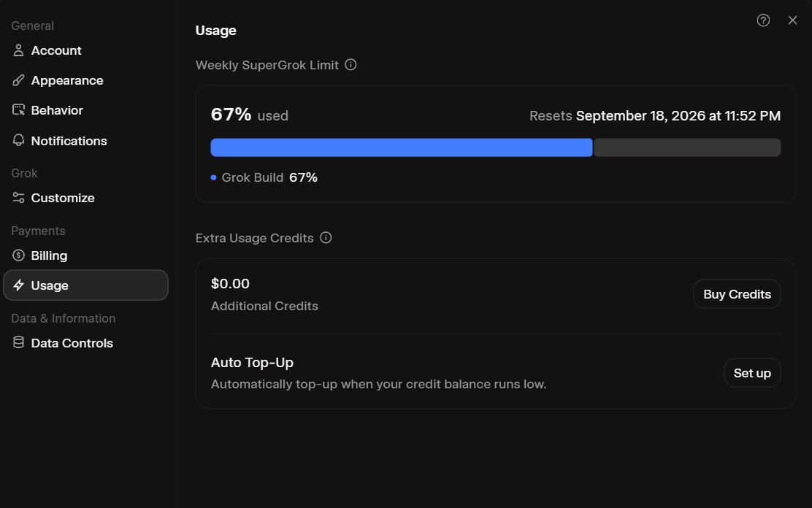Click the Grok Build blue legend dot
812x508 pixels.
[x=213, y=177]
